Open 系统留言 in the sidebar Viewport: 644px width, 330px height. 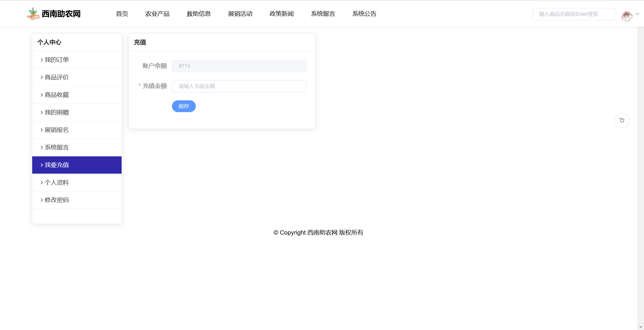coord(57,147)
